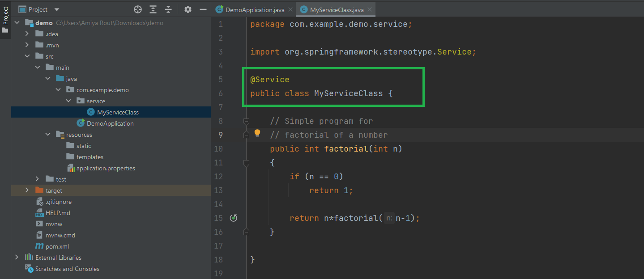
Task: Click the light bulb intention icon
Action: [257, 133]
